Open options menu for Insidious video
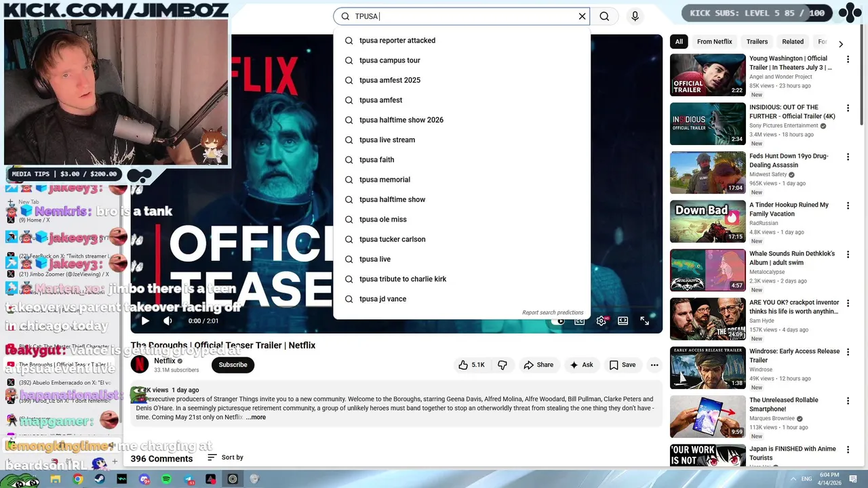868x488 pixels. 848,108
